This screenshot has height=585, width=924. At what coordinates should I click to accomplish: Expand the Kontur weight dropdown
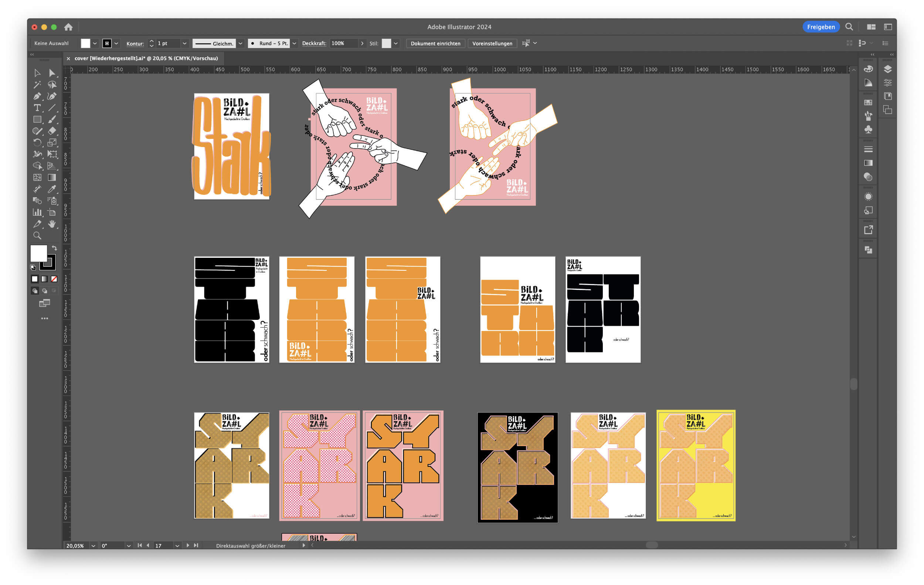[x=184, y=43]
